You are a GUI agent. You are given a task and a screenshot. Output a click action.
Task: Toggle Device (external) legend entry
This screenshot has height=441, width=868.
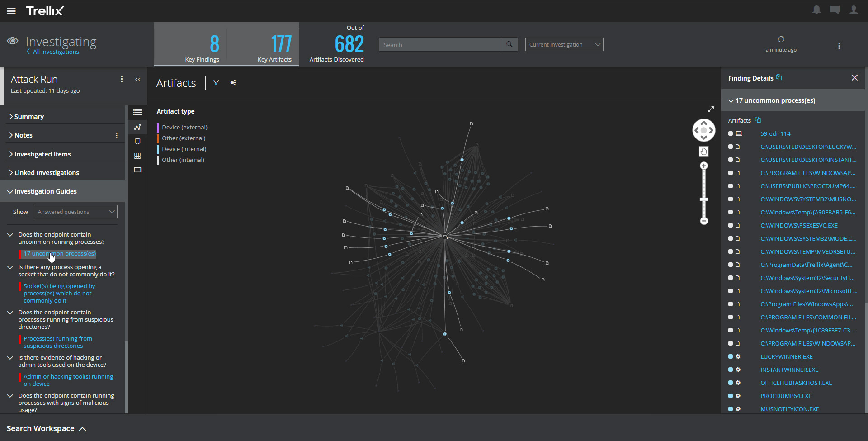coord(184,128)
